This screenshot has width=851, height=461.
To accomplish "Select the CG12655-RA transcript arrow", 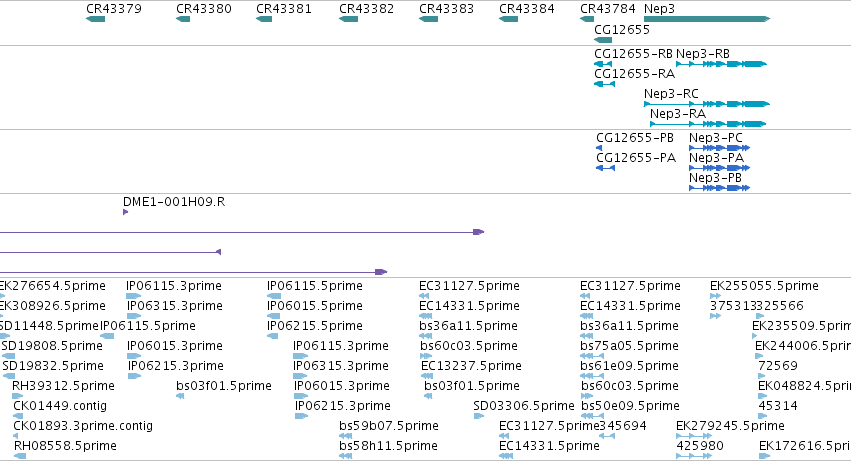I will pyautogui.click(x=605, y=84).
